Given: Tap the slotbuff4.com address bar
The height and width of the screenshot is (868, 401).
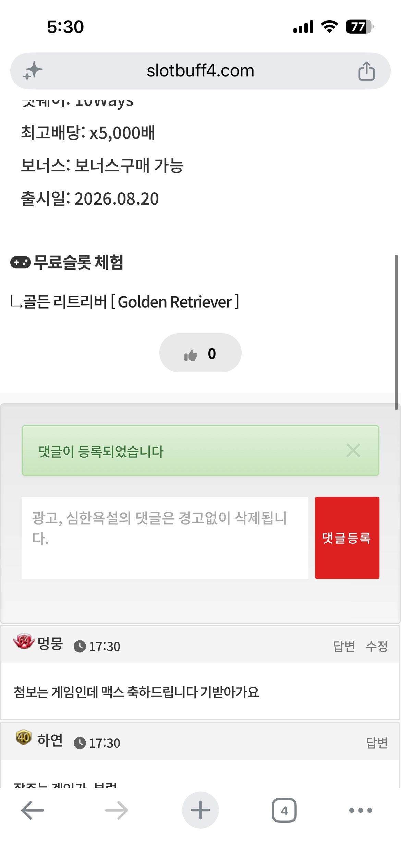Looking at the screenshot, I should (x=200, y=71).
